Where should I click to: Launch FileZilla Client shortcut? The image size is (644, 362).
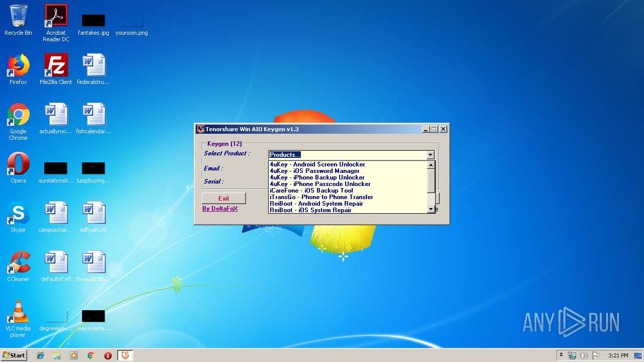(56, 69)
